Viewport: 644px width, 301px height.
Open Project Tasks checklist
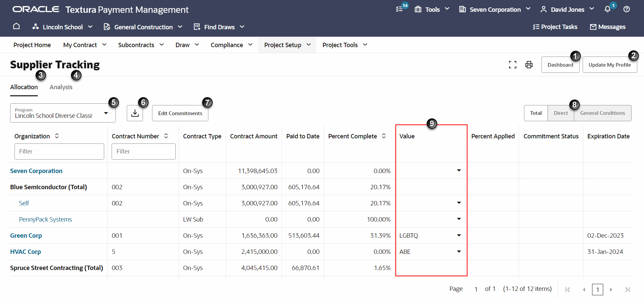555,27
